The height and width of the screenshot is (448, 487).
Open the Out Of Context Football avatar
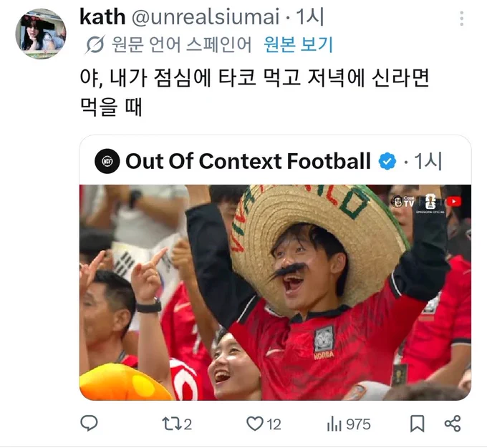[x=107, y=161]
